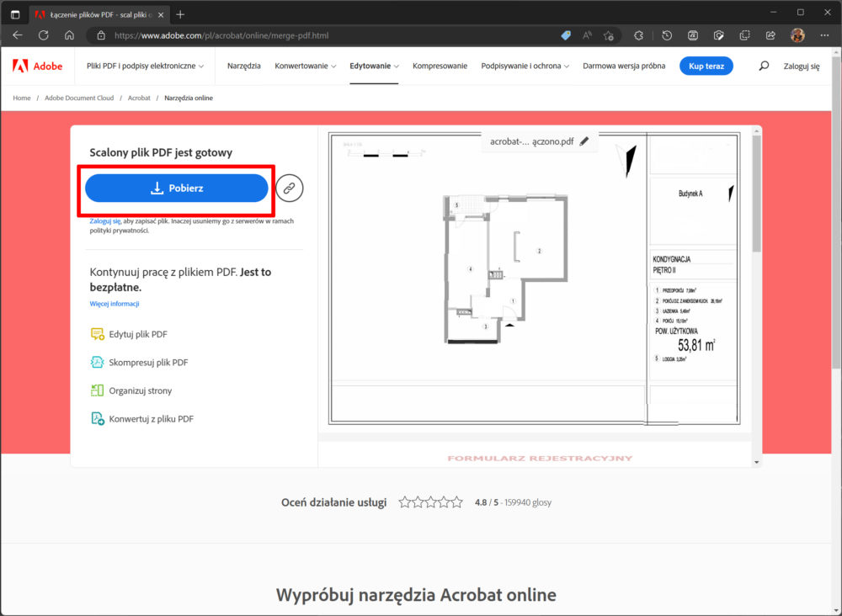Image resolution: width=842 pixels, height=616 pixels.
Task: Rename file using the pencil icon
Action: pos(584,141)
